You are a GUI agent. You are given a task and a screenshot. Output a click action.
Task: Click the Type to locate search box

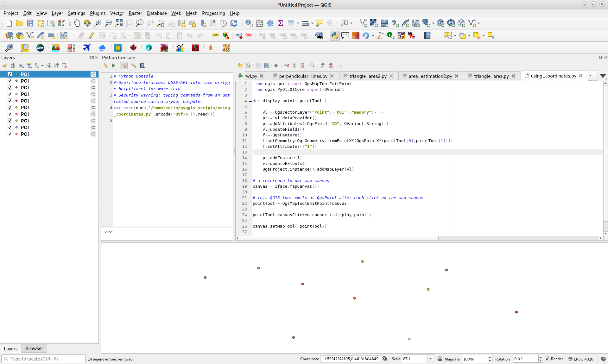point(43,359)
